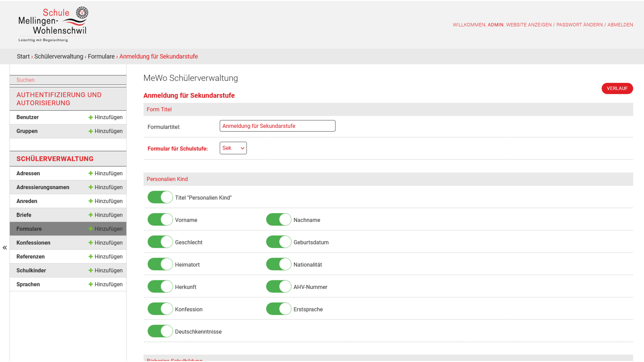Disable the Herkunft toggle
644x362 pixels.
point(160,287)
